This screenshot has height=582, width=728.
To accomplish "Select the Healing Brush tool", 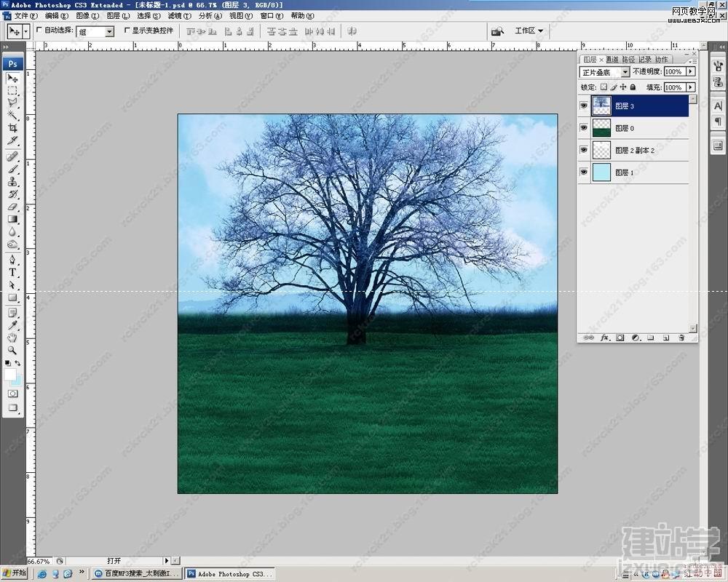I will click(12, 156).
